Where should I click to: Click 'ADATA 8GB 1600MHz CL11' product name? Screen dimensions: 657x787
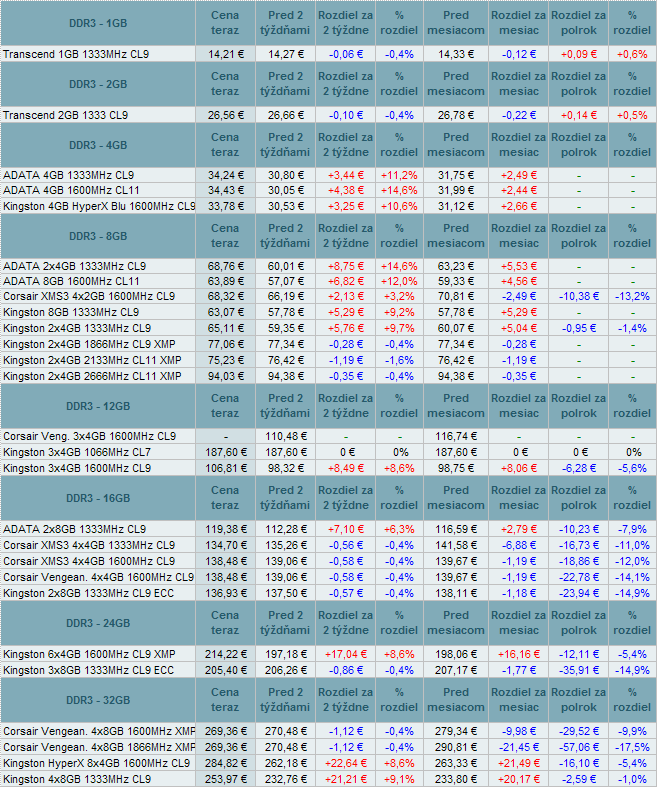pyautogui.click(x=71, y=281)
